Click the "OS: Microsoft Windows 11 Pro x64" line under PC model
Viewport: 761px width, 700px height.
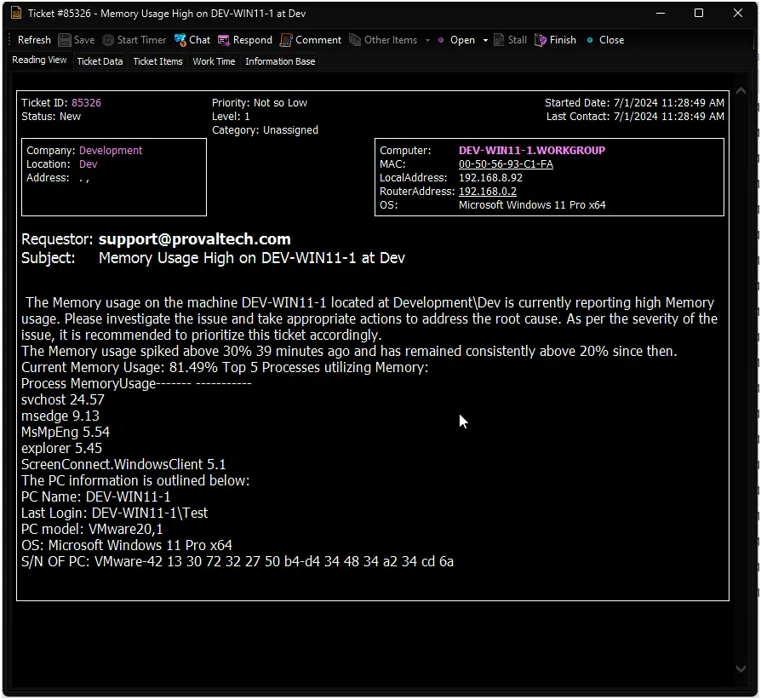127,545
